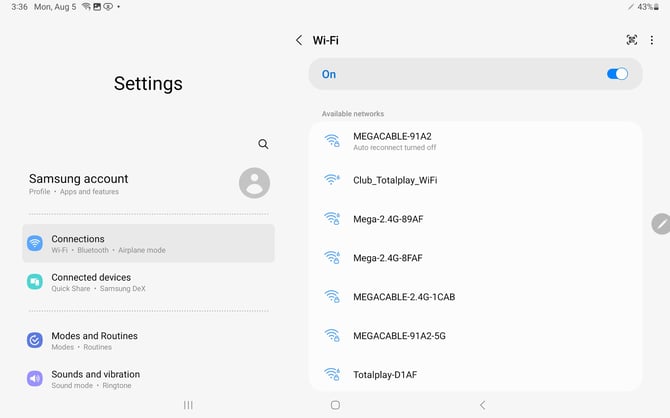Tap Auto reconnect turned off text

394,147
